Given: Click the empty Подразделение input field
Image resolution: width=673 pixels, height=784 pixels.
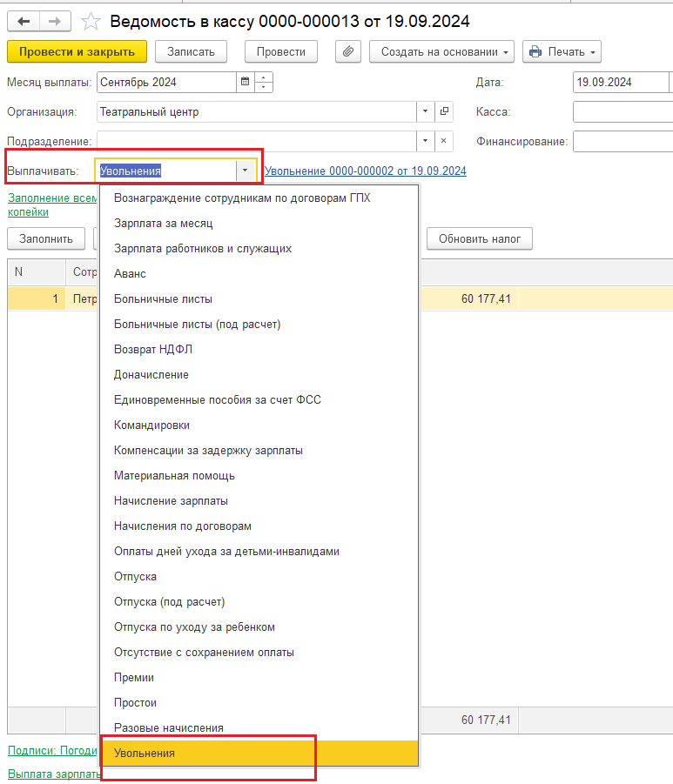Looking at the screenshot, I should tap(257, 141).
